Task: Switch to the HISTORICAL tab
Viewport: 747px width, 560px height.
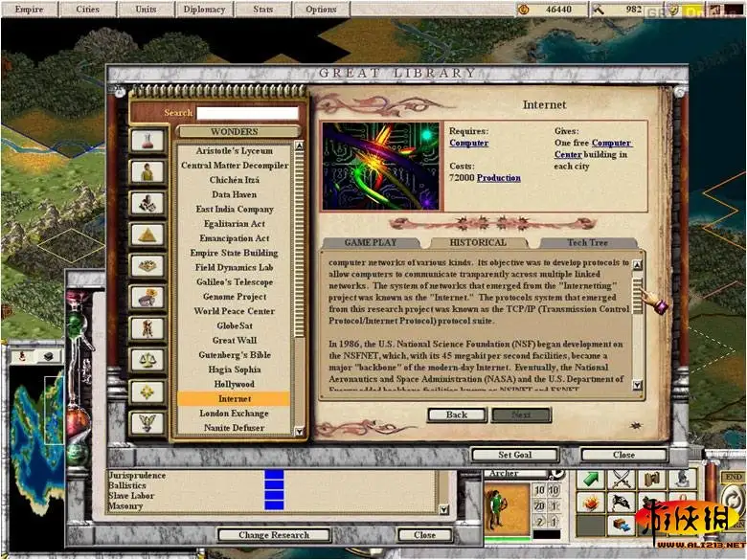Action: pos(478,242)
